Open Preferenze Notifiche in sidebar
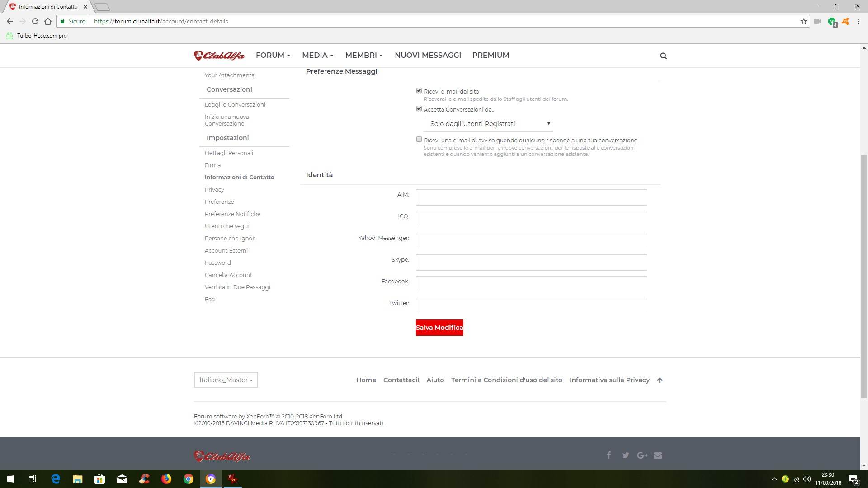The width and height of the screenshot is (868, 488). point(232,214)
